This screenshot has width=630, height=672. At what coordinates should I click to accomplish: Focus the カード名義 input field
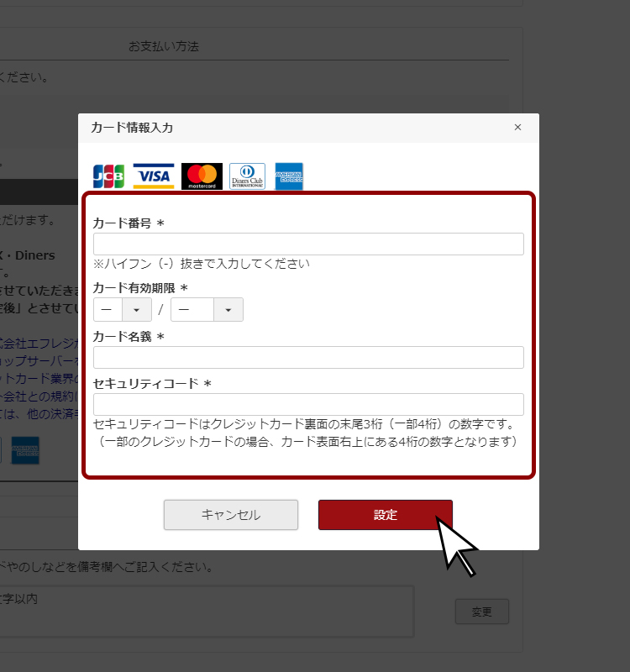click(x=308, y=357)
